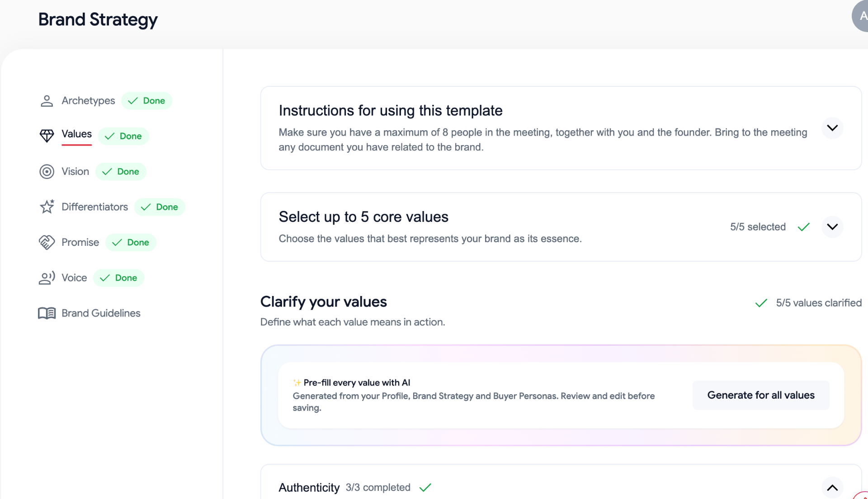Click the 'Make sure you have a maximum' instructions text
Image resolution: width=868 pixels, height=499 pixels.
coord(542,140)
